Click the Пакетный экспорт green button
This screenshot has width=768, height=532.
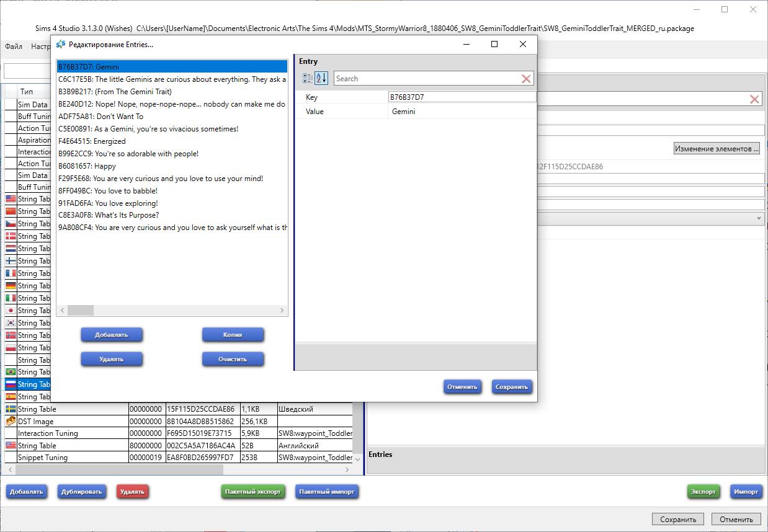click(252, 492)
